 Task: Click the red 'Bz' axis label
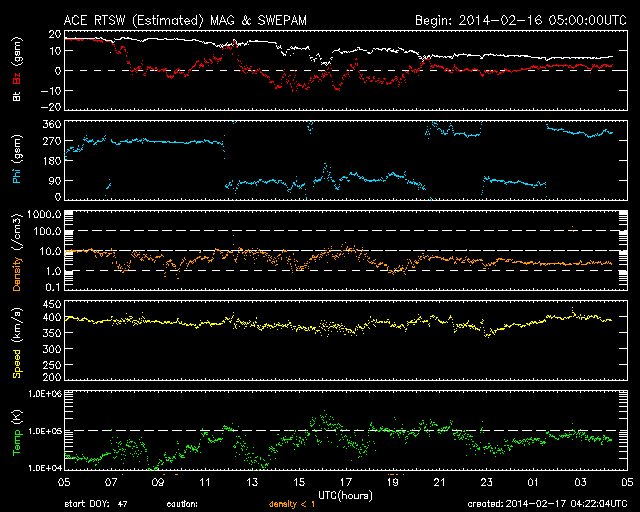click(17, 76)
